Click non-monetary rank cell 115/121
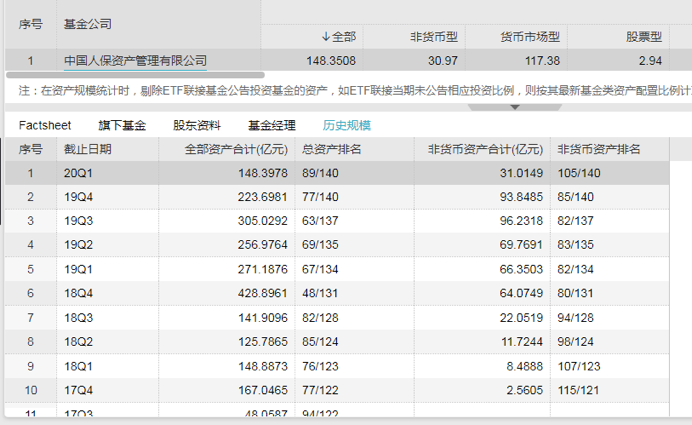Image resolution: width=692 pixels, height=425 pixels. (x=579, y=390)
